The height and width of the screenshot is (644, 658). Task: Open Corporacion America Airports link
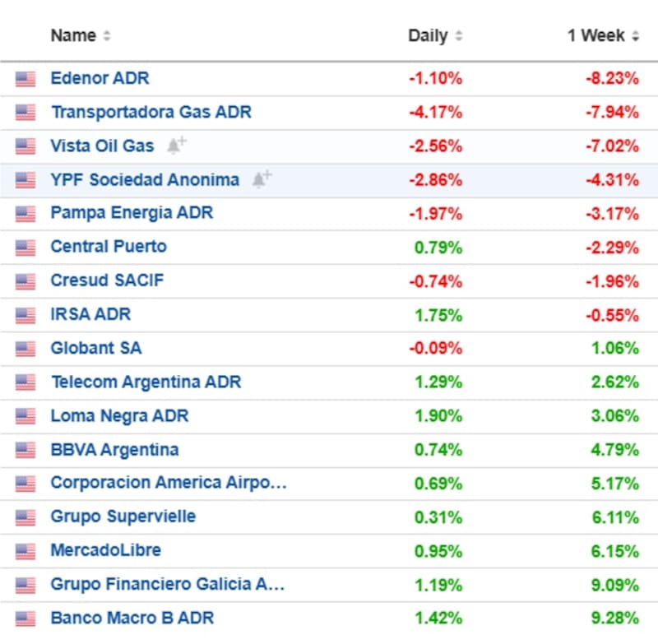pyautogui.click(x=168, y=484)
